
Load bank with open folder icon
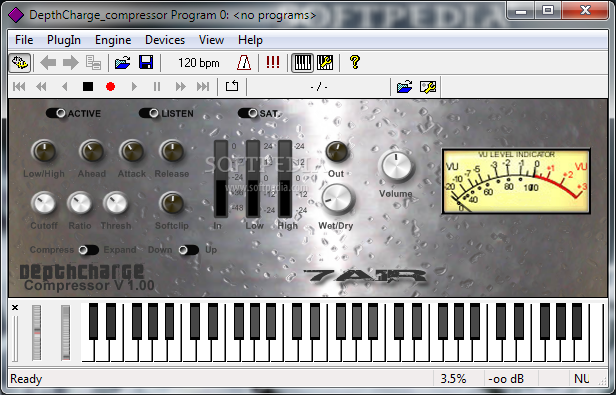point(122,62)
